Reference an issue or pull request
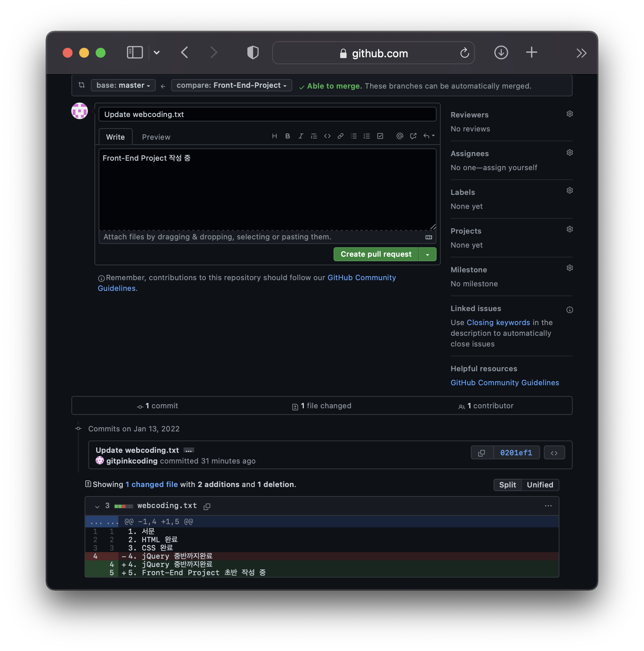Image resolution: width=644 pixels, height=651 pixels. coord(413,136)
